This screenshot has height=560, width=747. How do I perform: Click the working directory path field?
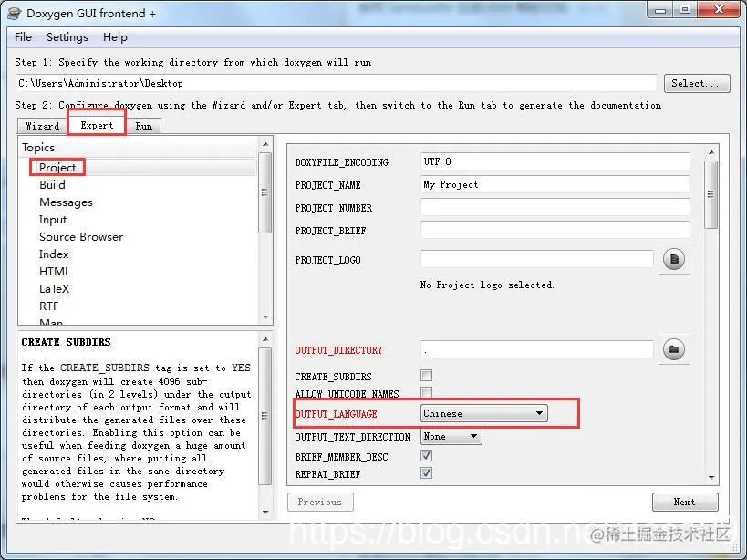[x=336, y=83]
